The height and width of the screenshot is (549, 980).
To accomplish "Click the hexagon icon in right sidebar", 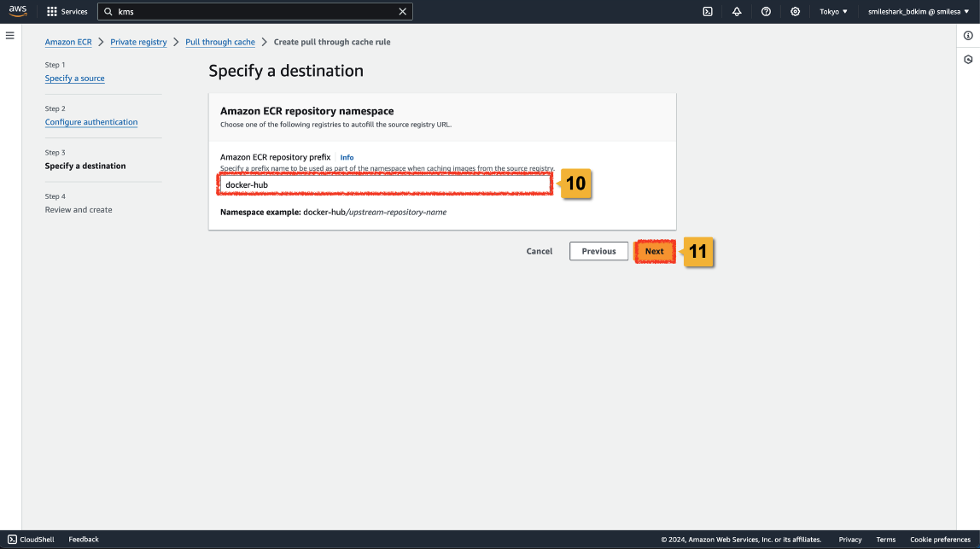I will pyautogui.click(x=968, y=60).
